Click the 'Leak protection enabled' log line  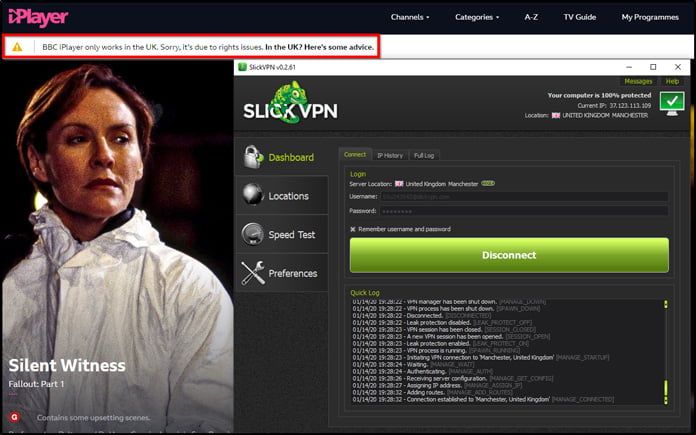[x=441, y=344]
